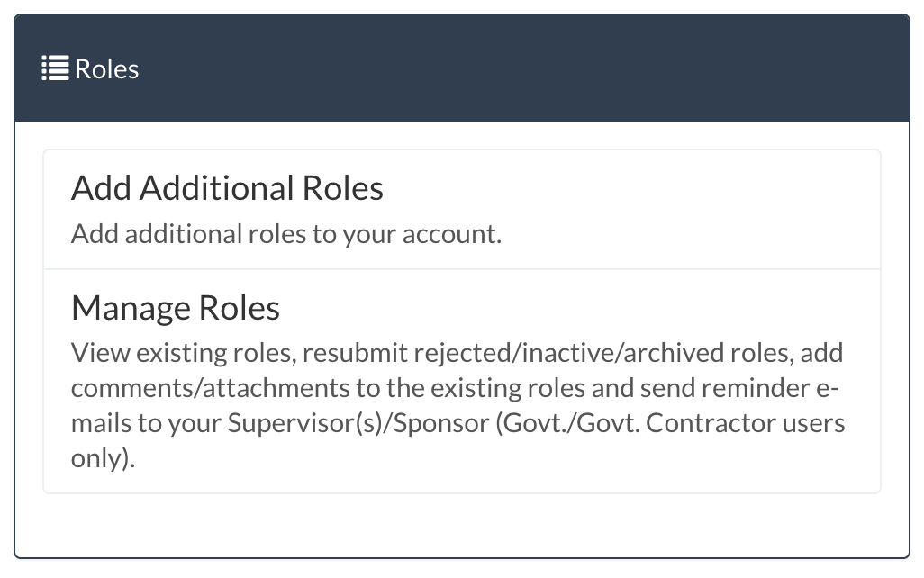Click the 'send reminder e-' text
Image resolution: width=924 pixels, height=578 pixels.
(740, 388)
